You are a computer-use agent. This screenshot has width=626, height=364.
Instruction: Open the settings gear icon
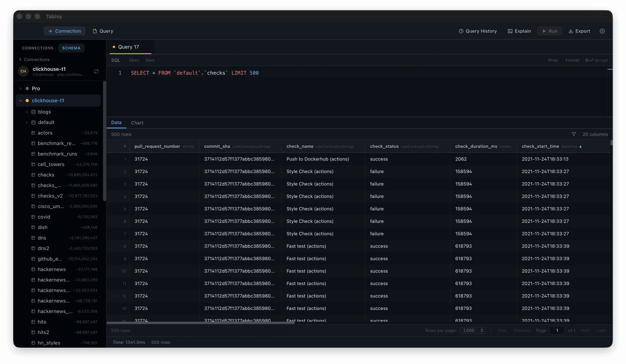click(x=602, y=31)
